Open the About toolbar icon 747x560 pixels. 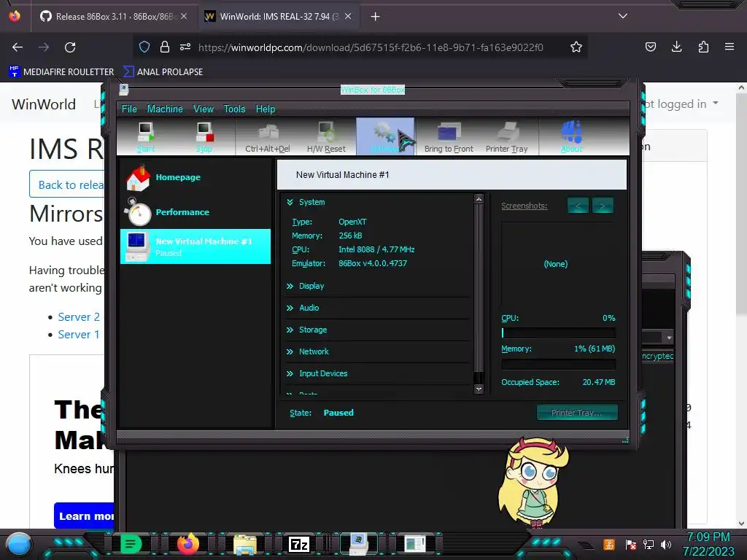(x=571, y=136)
